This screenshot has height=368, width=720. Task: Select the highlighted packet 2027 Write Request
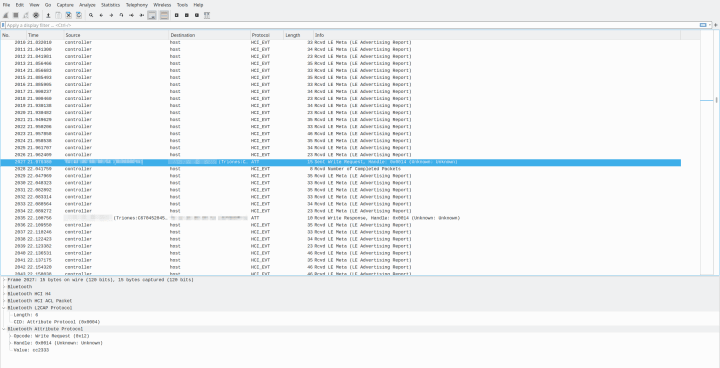[341, 162]
